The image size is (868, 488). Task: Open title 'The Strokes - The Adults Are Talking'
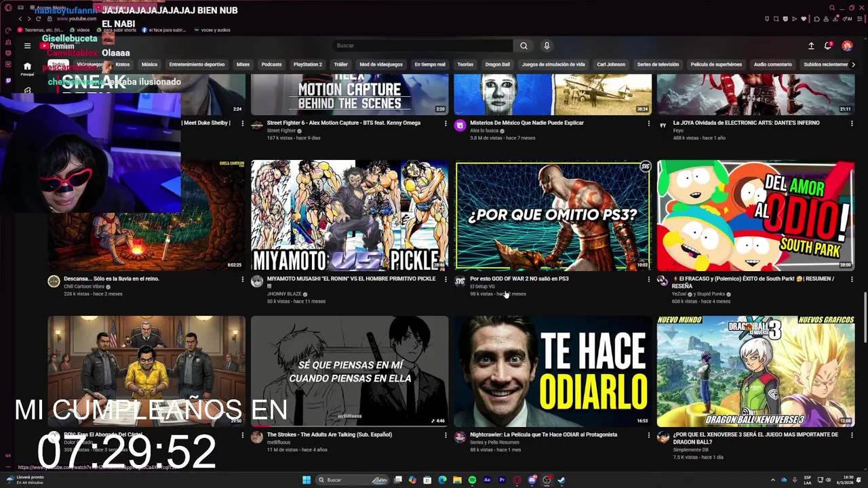tap(330, 434)
